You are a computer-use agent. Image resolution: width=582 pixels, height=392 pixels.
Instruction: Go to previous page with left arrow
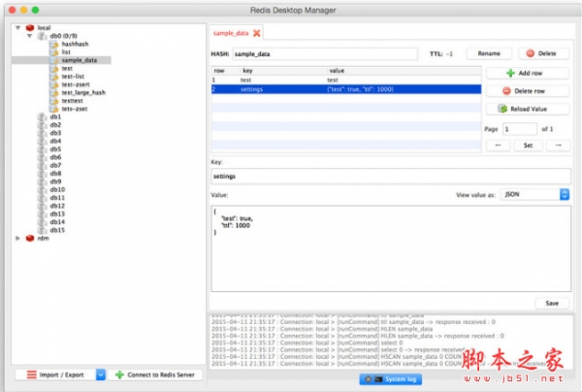point(499,146)
